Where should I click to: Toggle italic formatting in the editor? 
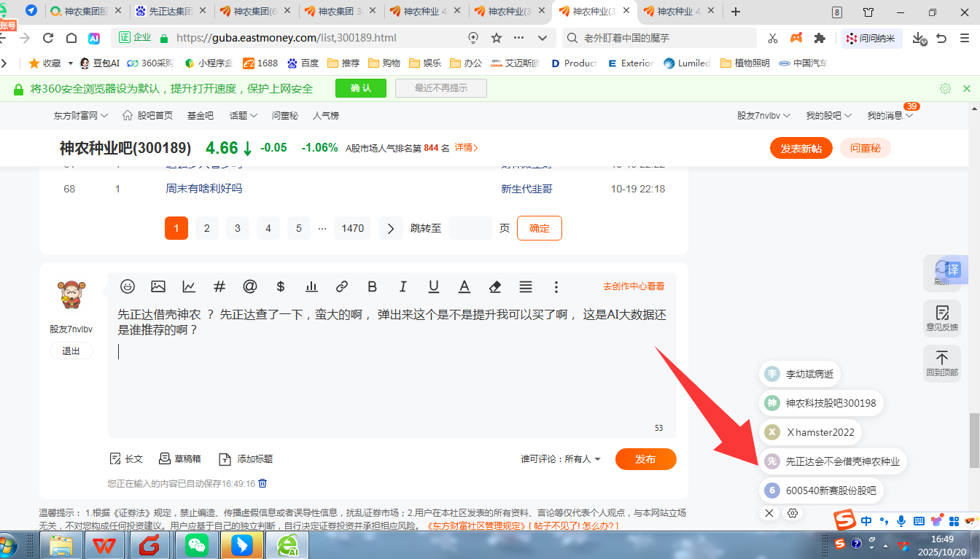pyautogui.click(x=403, y=286)
